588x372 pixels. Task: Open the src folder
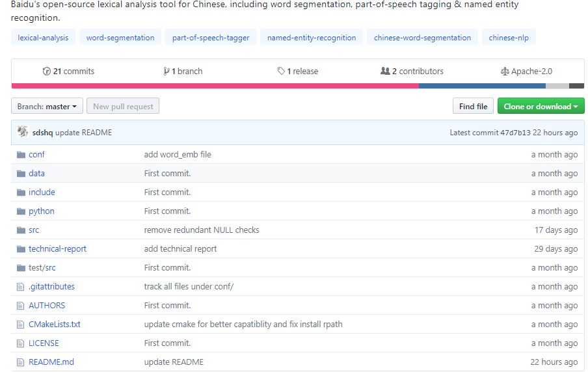34,230
